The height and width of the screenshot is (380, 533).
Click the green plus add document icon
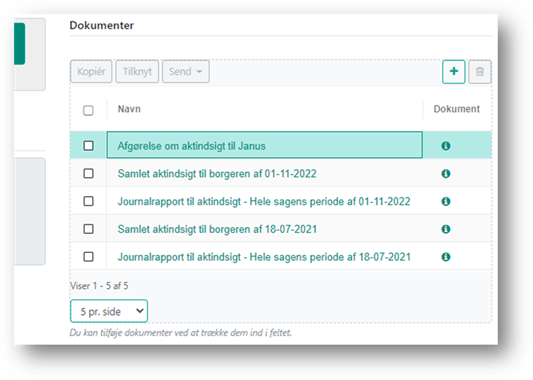pos(453,72)
